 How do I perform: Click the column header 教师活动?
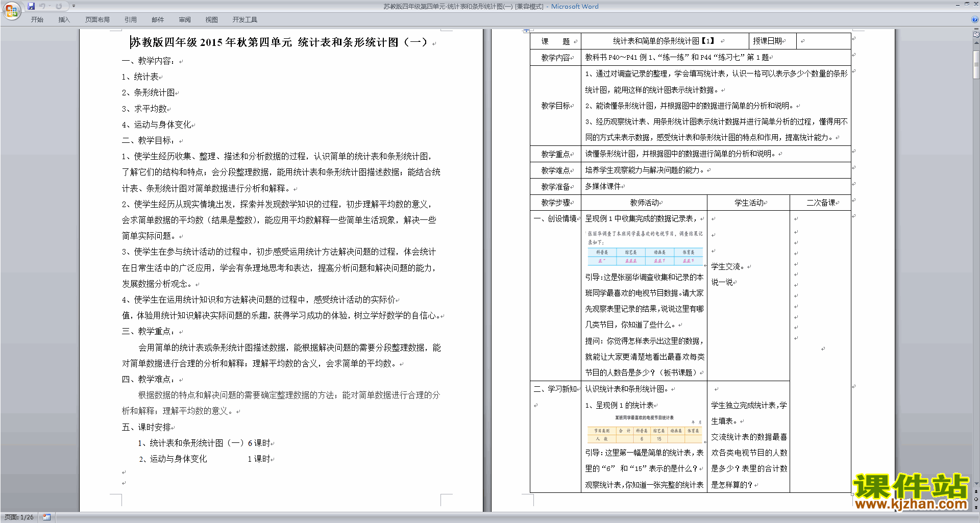[644, 203]
